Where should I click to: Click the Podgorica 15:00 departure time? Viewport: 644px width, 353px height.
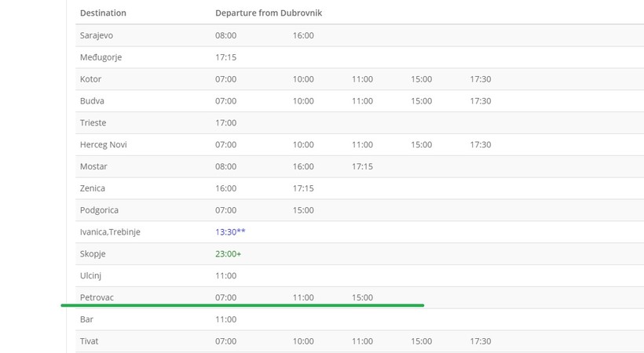[x=303, y=209]
